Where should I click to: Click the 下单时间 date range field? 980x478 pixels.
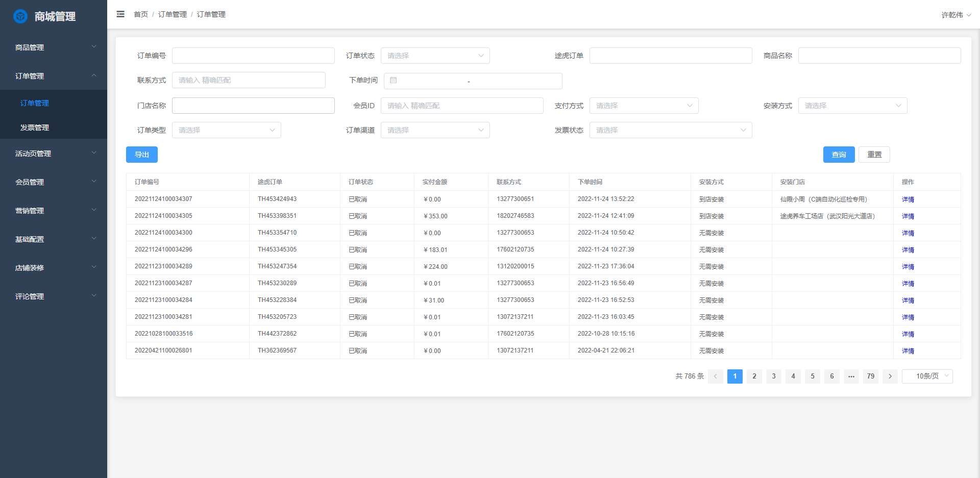click(x=473, y=81)
